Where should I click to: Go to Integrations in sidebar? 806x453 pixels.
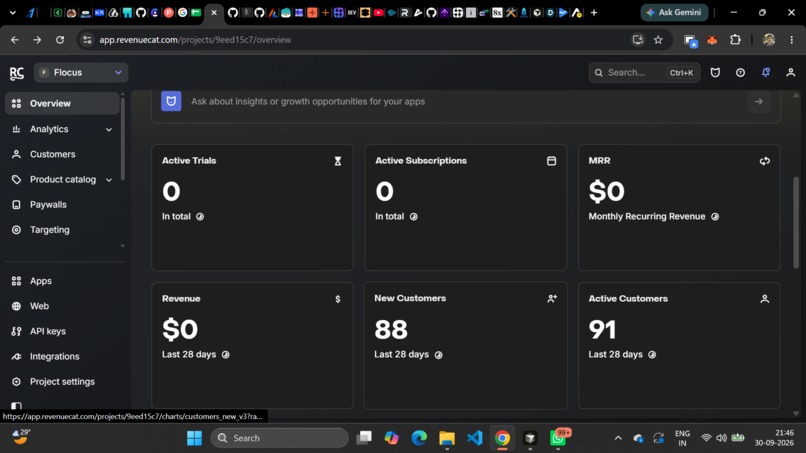[54, 356]
